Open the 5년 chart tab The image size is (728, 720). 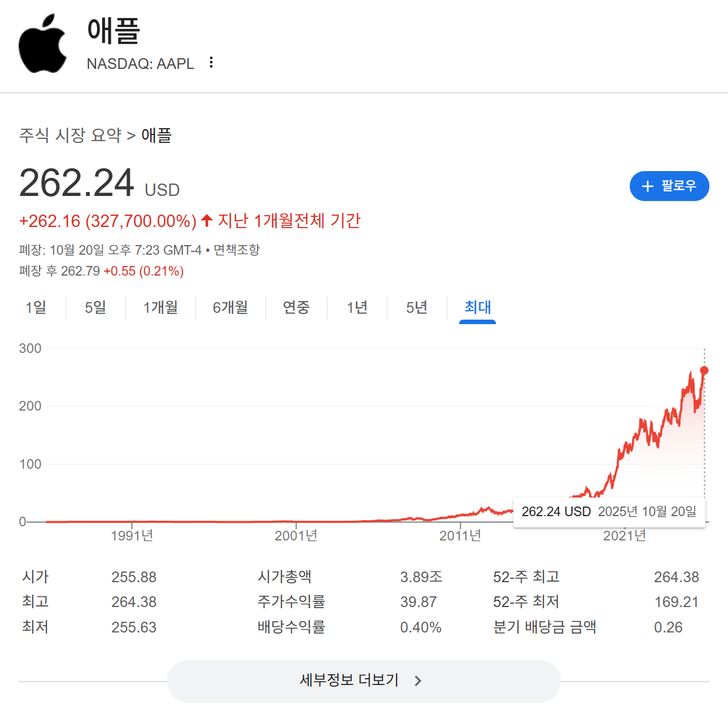pos(417,307)
